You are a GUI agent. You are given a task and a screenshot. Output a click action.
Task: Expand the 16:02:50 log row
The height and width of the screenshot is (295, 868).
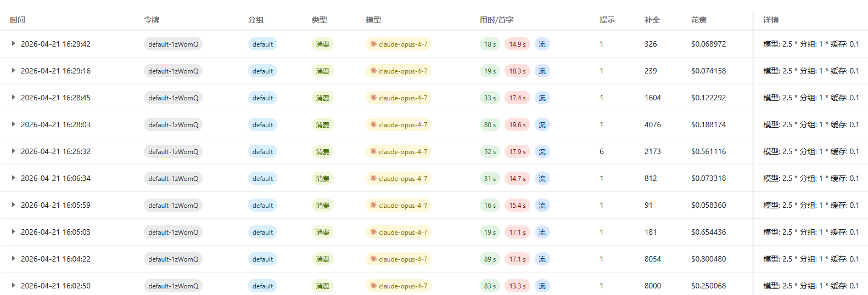coord(13,286)
